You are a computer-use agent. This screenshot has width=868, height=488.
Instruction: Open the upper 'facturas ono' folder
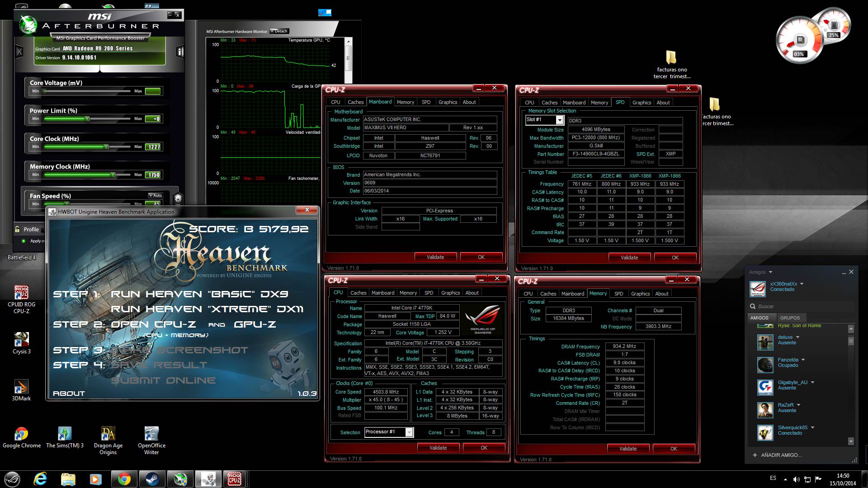pyautogui.click(x=672, y=64)
